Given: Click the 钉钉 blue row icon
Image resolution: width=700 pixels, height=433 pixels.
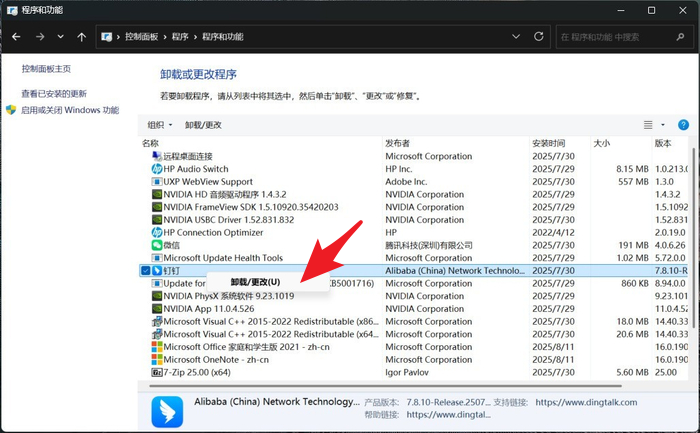Looking at the screenshot, I should [157, 271].
